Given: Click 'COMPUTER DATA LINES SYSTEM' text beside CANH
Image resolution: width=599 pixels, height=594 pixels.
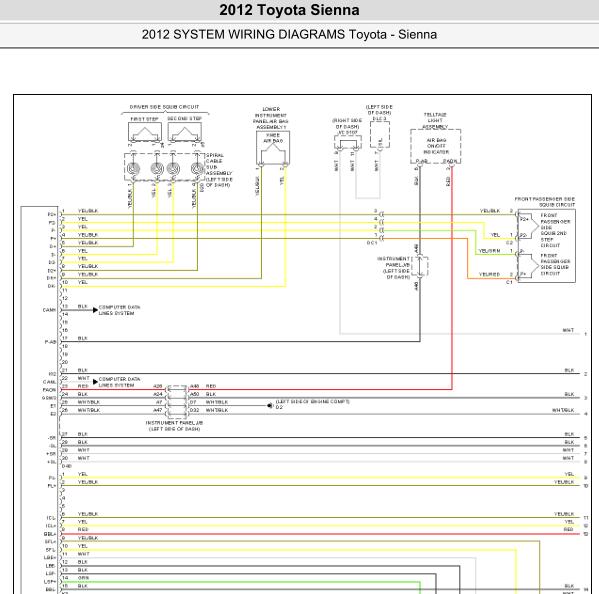Looking at the screenshot, I should click(119, 310).
